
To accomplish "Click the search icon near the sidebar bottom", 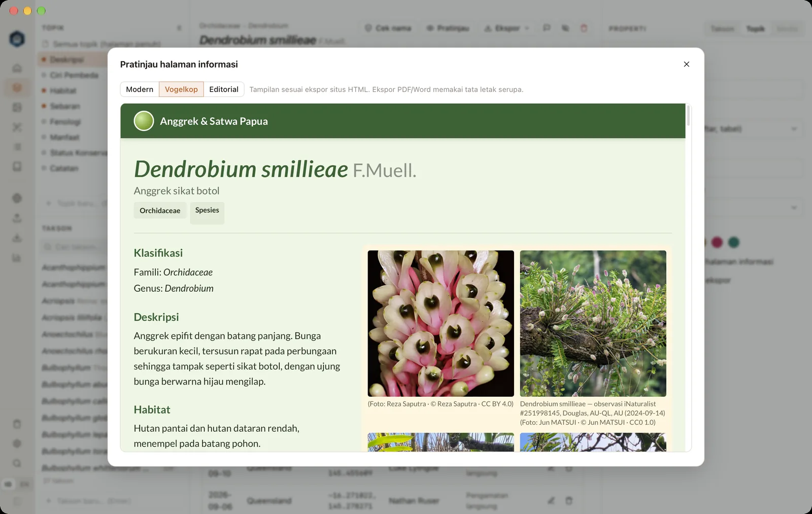I will tap(17, 463).
